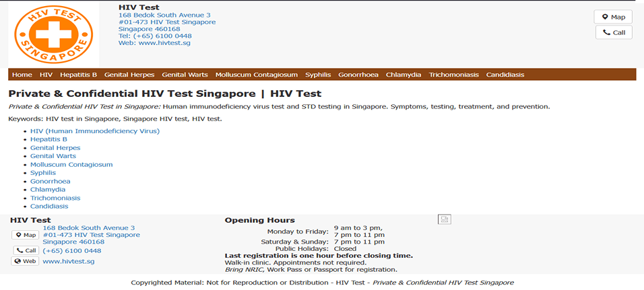Open Genital Herpes in the navigation bar
The height and width of the screenshot is (290, 644).
tap(129, 75)
